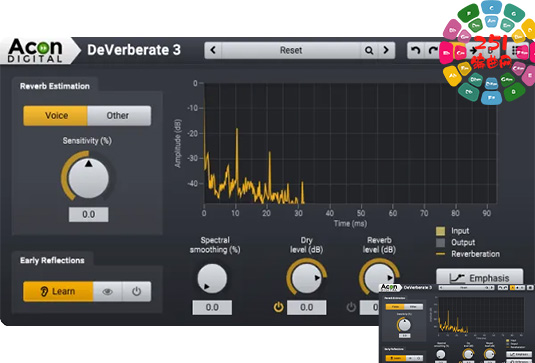Select the Early Reflections panel header
Screen dimensions: 535x363
(52, 260)
